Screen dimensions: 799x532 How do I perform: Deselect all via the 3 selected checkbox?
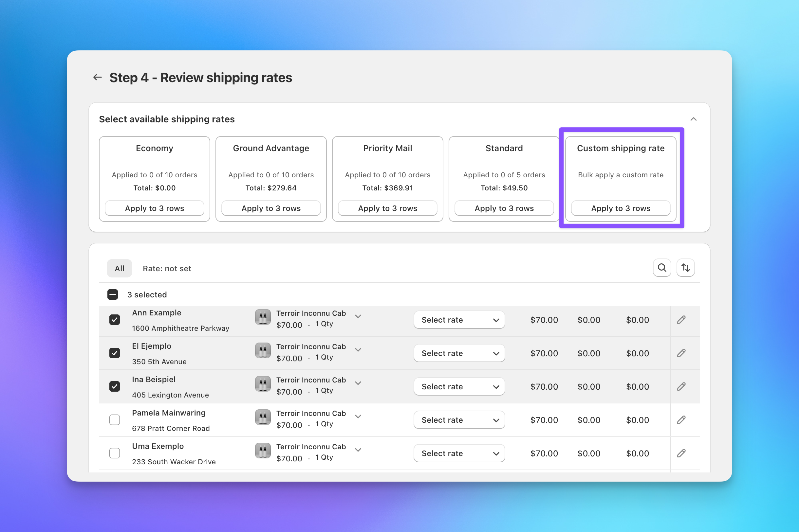point(113,294)
